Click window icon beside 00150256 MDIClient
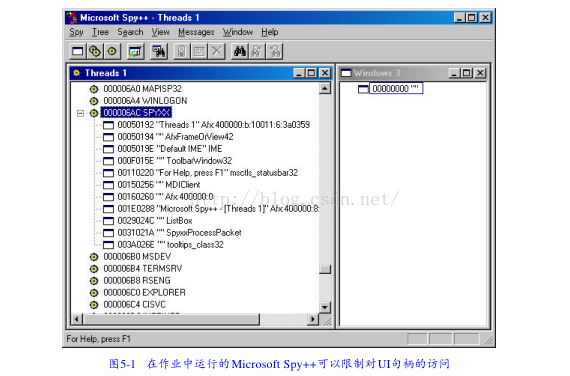Image resolution: width=570 pixels, height=376 pixels. [x=108, y=185]
